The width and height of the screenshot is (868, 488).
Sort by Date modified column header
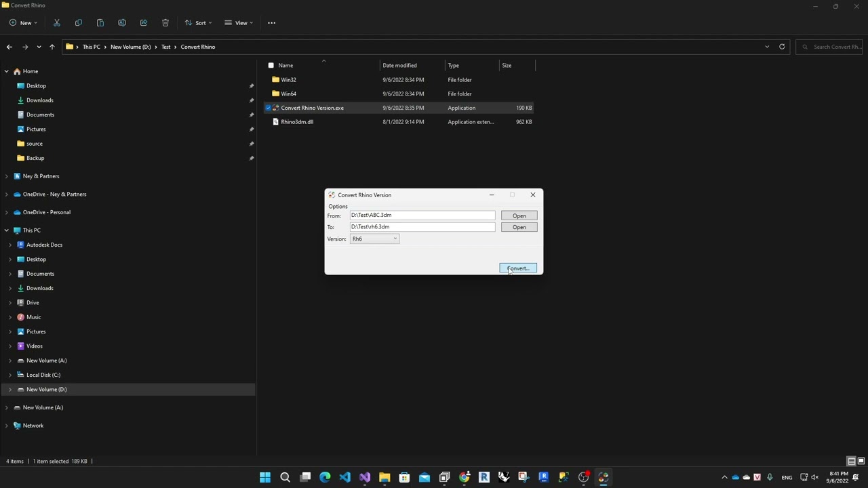399,66
